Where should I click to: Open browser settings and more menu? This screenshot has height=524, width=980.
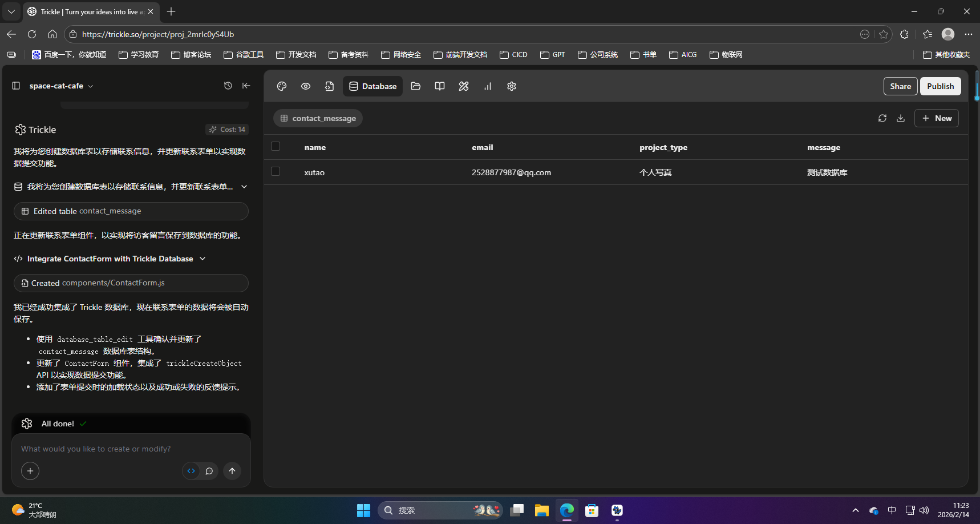pyautogui.click(x=969, y=34)
